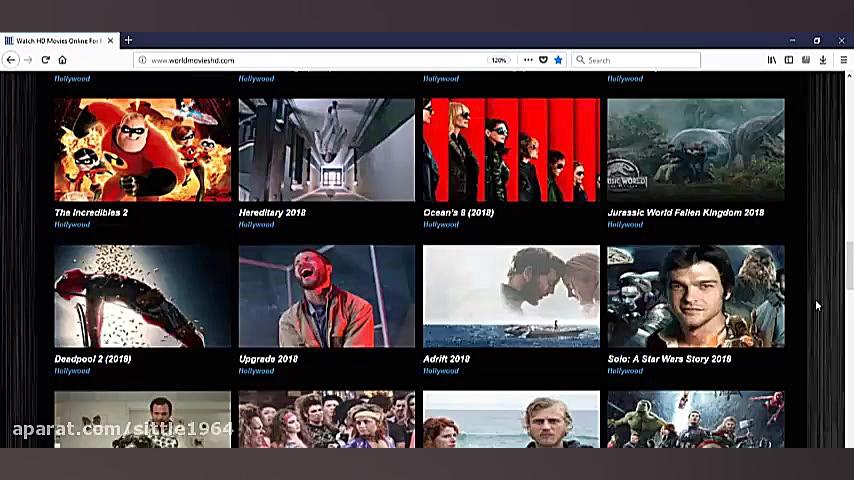This screenshot has height=480, width=854.
Task: Open Hollywood category under Jurassic World
Action: 625,224
